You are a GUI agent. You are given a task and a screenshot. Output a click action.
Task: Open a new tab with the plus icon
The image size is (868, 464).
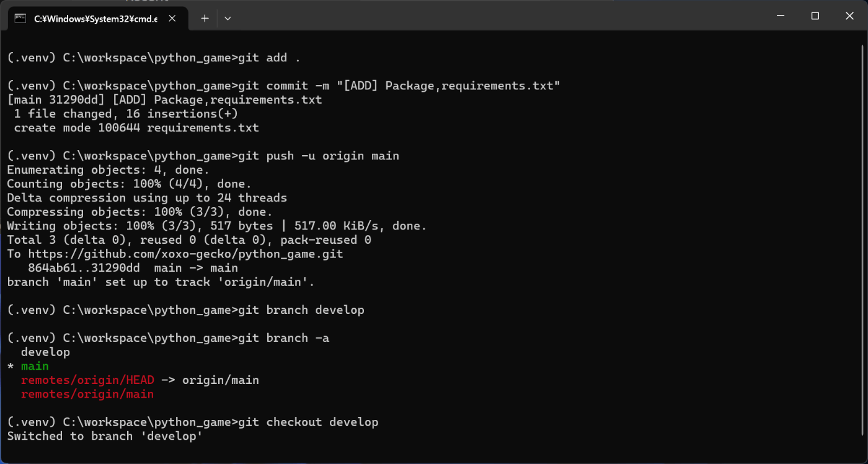205,19
